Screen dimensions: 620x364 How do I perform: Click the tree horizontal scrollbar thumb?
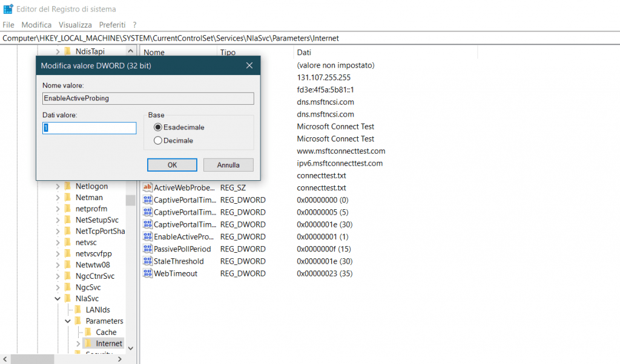(32, 359)
